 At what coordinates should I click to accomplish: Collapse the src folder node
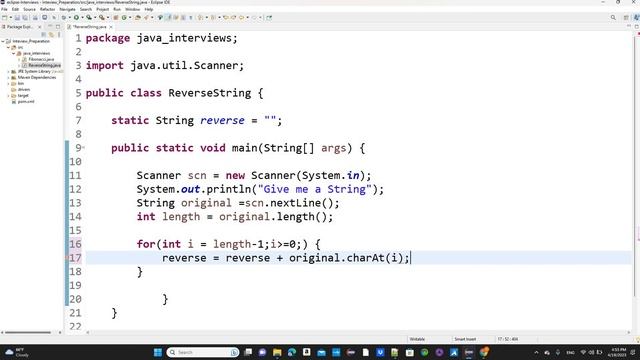[x=8, y=47]
